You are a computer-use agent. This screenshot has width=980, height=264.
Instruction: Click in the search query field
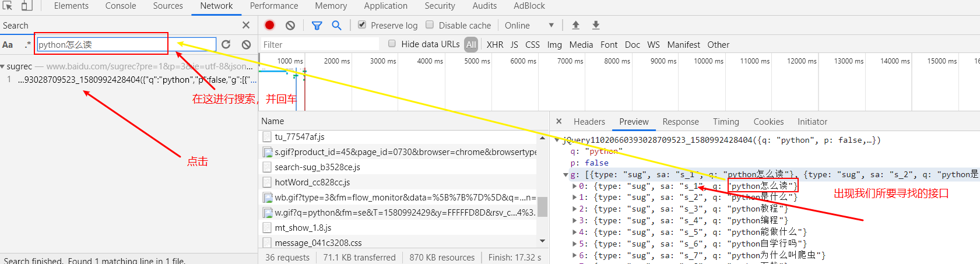(x=127, y=44)
